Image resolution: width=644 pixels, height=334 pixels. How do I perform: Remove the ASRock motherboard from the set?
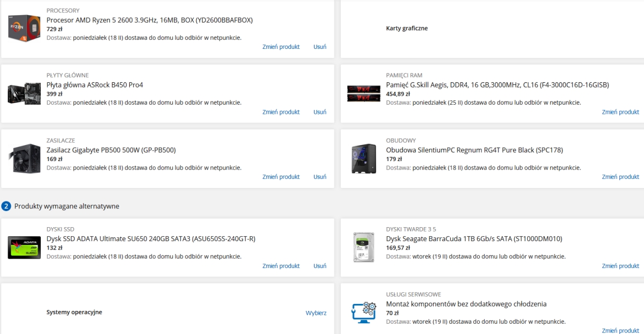(320, 112)
